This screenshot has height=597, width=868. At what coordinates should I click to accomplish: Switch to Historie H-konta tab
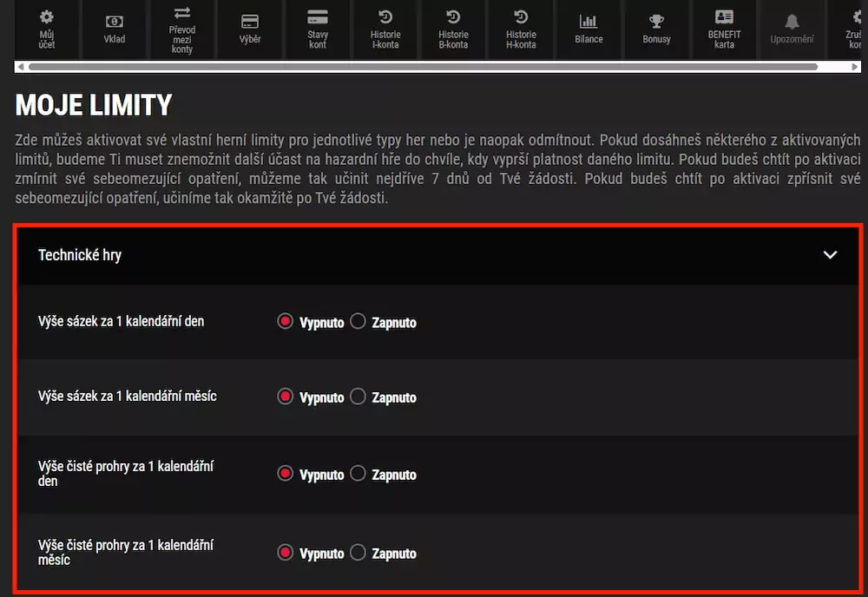521,30
